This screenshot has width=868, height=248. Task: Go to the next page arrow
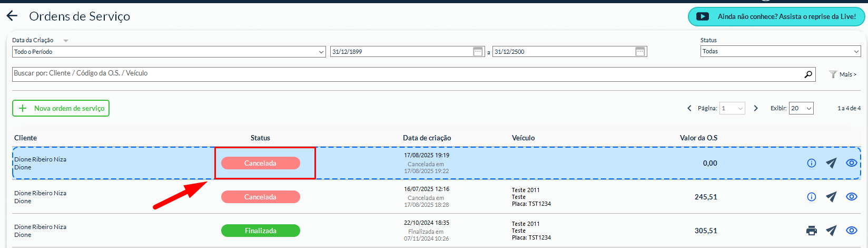(x=756, y=108)
